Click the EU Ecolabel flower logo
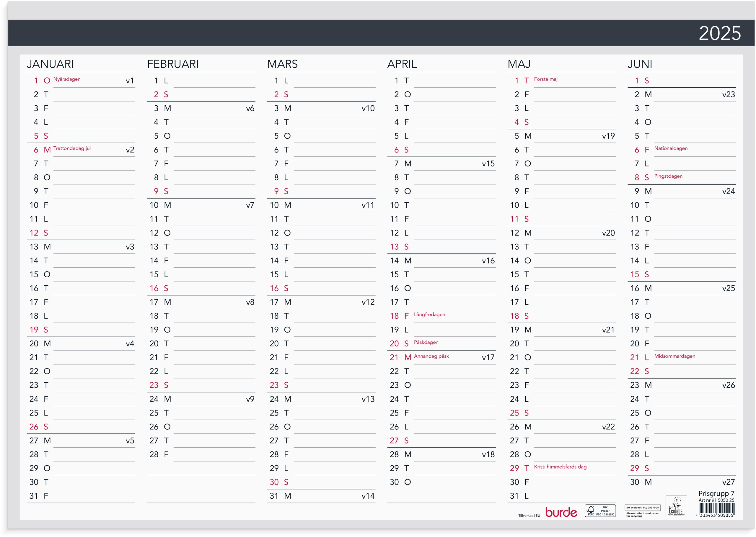756x537 pixels. pyautogui.click(x=676, y=506)
